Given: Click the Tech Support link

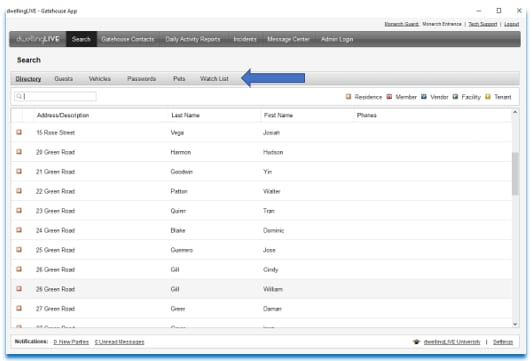Looking at the screenshot, I should pos(483,24).
